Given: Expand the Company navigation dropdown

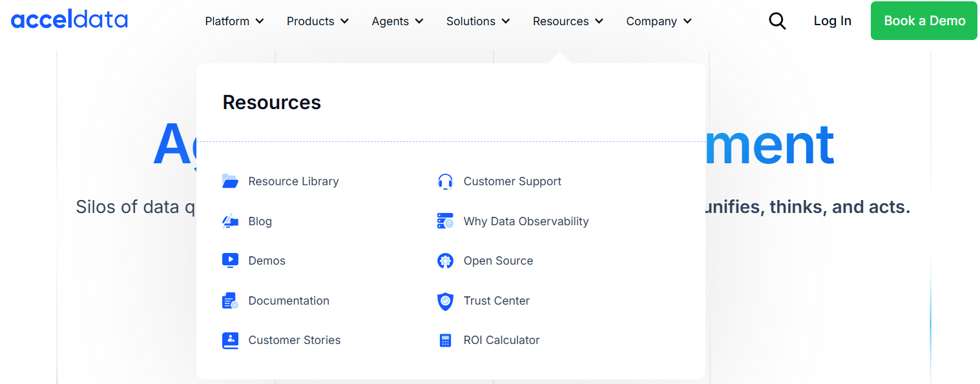Looking at the screenshot, I should (658, 21).
